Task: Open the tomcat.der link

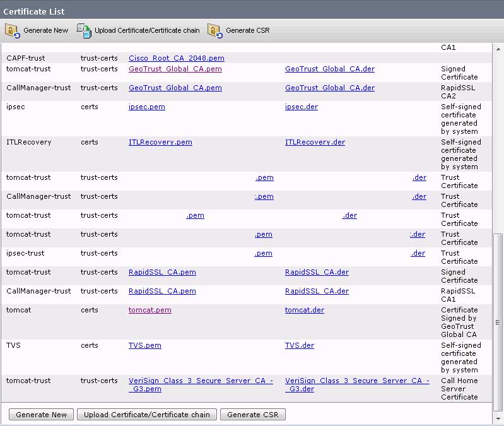Action: pos(305,310)
